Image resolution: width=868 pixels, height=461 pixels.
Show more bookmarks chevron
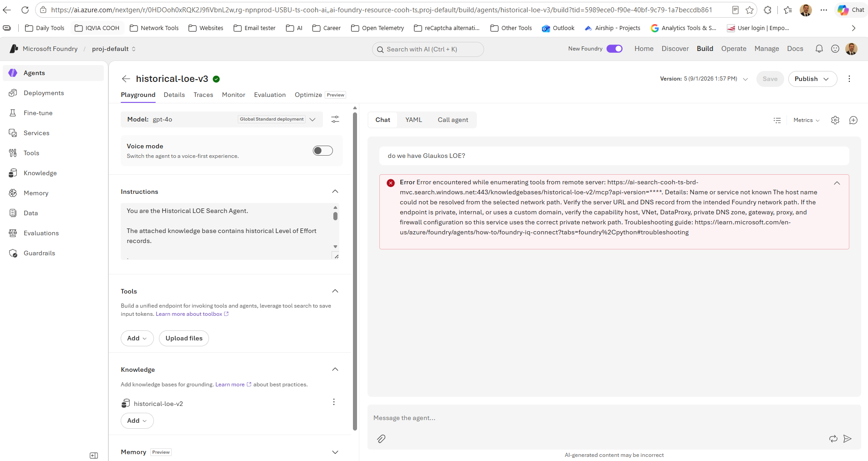coord(853,28)
